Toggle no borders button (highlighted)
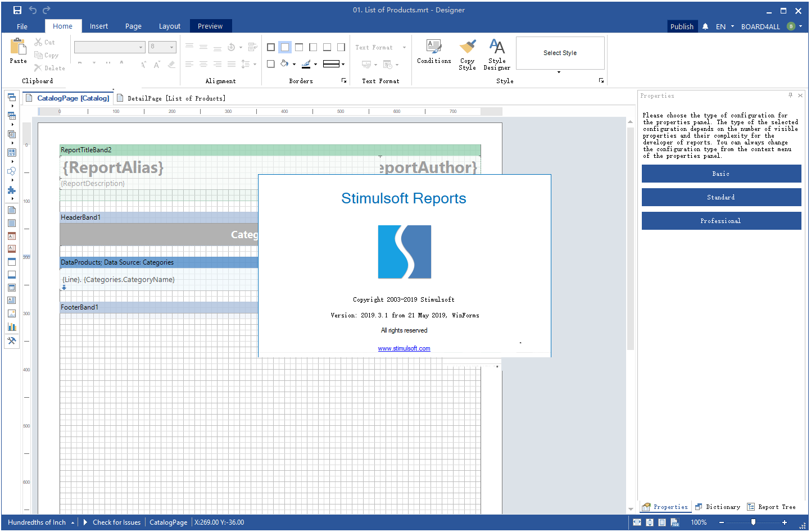This screenshot has height=532, width=811. click(x=285, y=47)
